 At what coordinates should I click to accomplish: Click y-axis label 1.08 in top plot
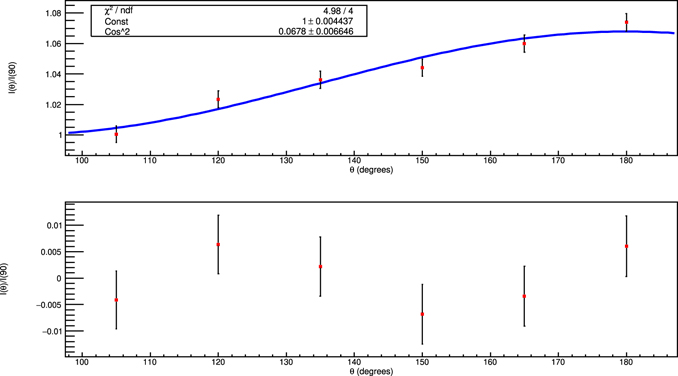[54, 13]
